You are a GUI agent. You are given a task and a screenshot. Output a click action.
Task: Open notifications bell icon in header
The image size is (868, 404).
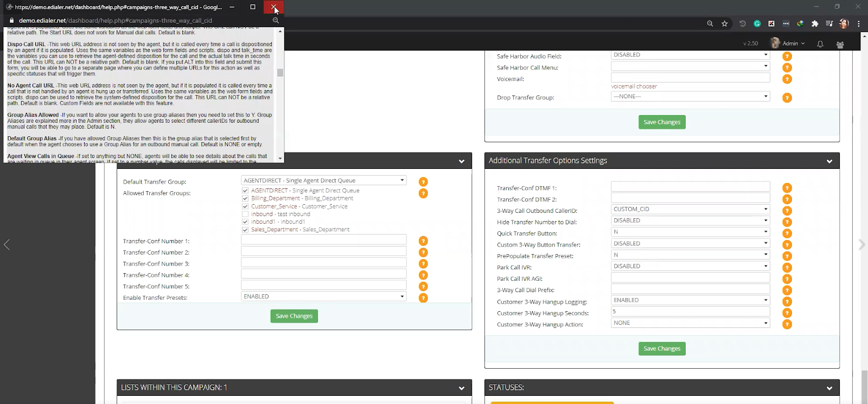(820, 44)
